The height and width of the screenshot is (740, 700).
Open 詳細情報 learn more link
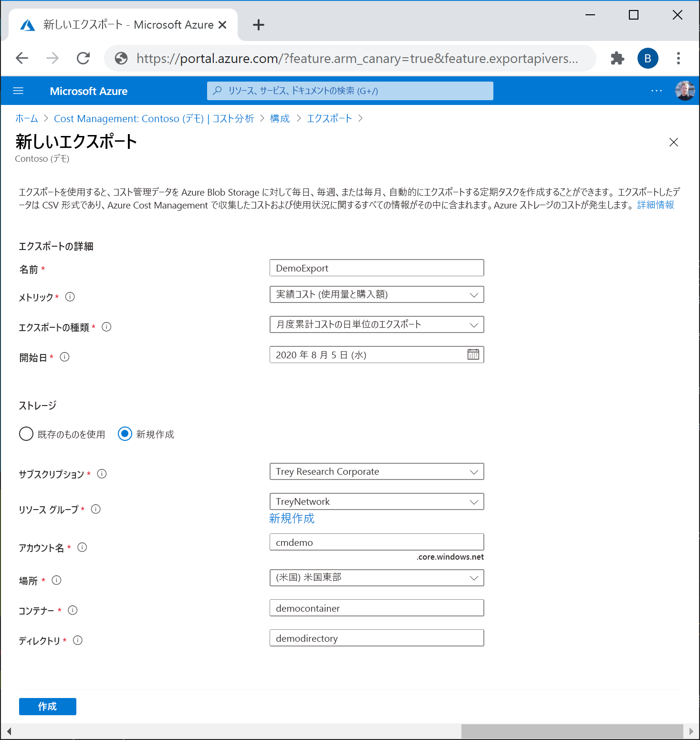pos(656,205)
